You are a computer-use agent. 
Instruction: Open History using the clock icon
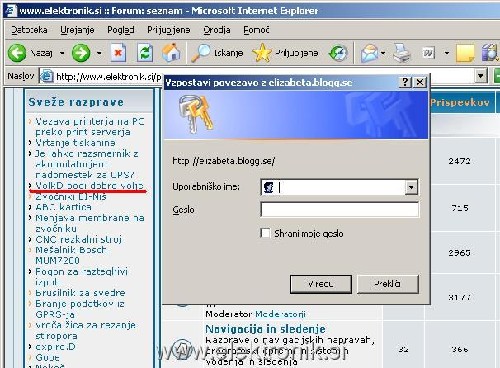pos(338,53)
